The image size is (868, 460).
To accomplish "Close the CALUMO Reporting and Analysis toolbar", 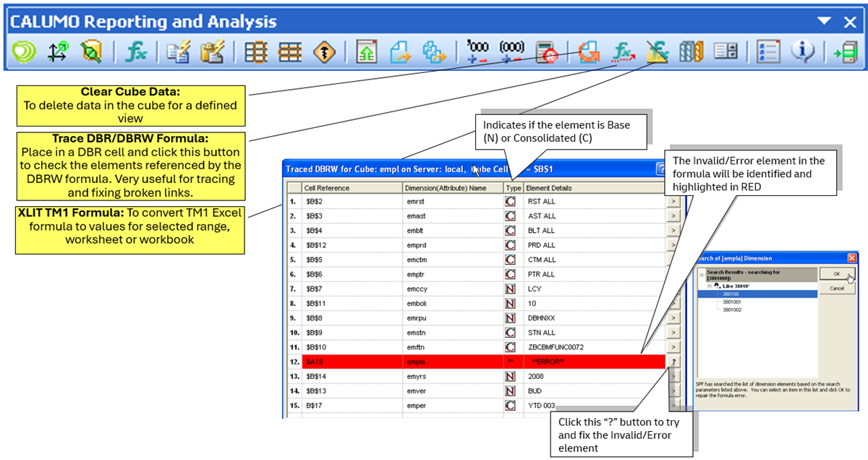I will tap(850, 21).
